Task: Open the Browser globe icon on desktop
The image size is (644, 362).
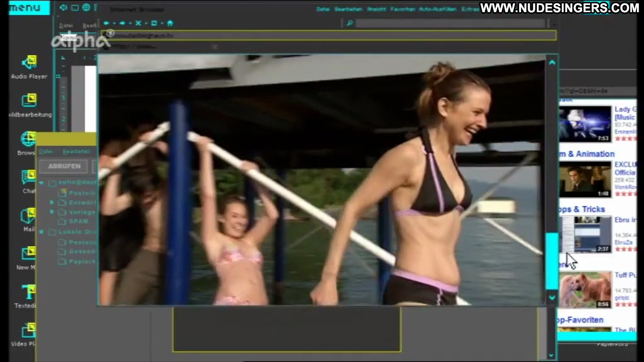Action: click(x=28, y=139)
